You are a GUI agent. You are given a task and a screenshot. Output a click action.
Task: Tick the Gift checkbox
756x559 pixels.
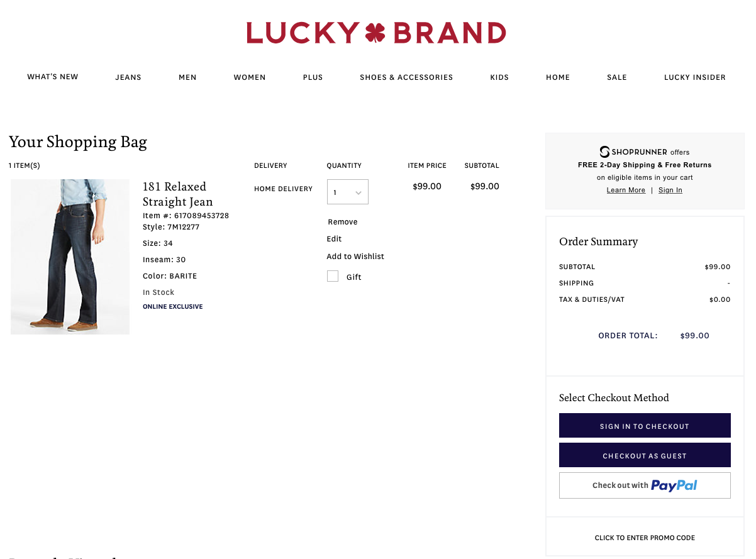(x=333, y=276)
